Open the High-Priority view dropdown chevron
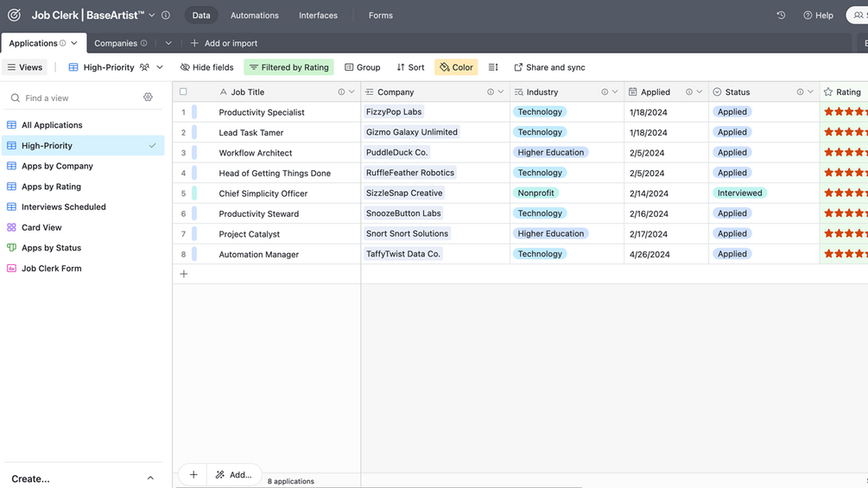868x488 pixels. [160, 67]
